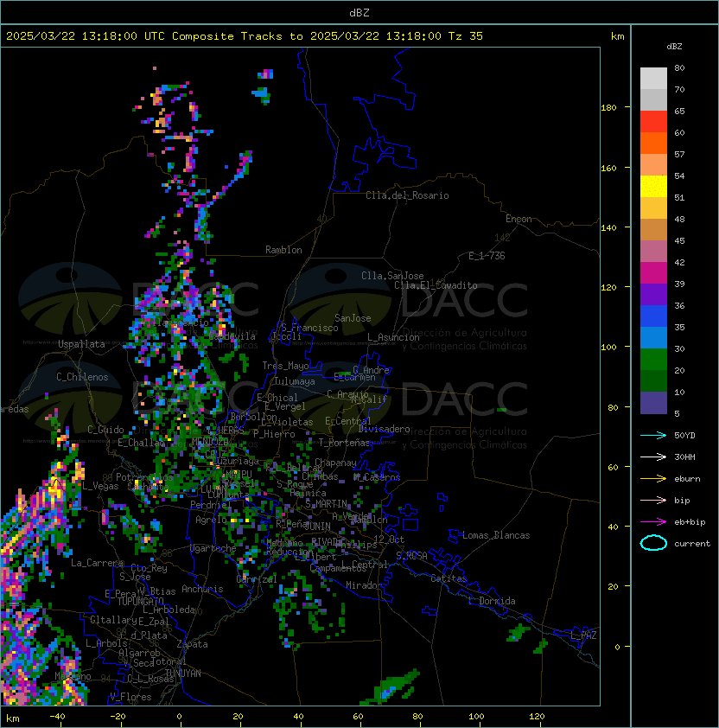719x728 pixels.
Task: Click the 'Tz 35' value in header
Action: click(x=466, y=36)
